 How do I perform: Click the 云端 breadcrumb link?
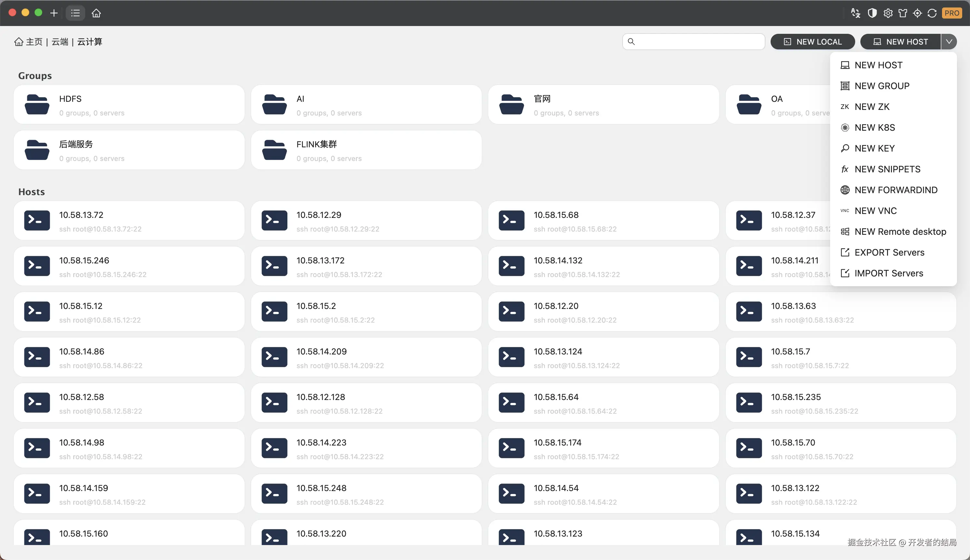[x=60, y=42]
